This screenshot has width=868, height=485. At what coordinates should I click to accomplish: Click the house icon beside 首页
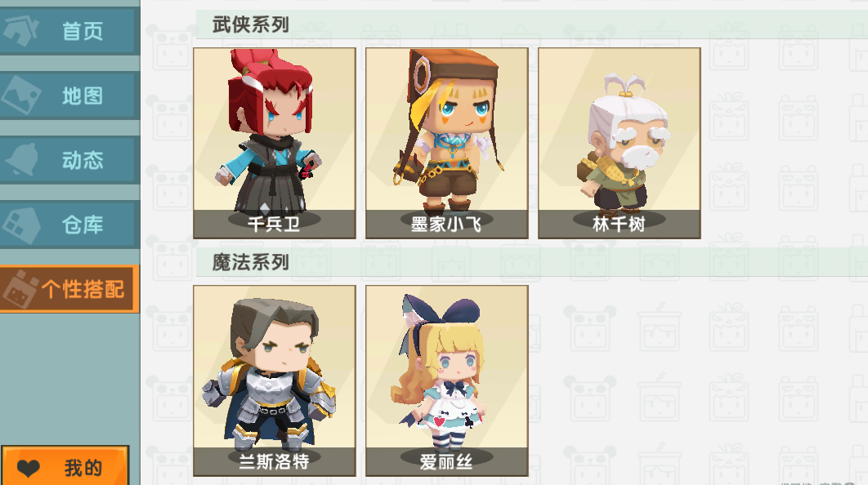20,30
